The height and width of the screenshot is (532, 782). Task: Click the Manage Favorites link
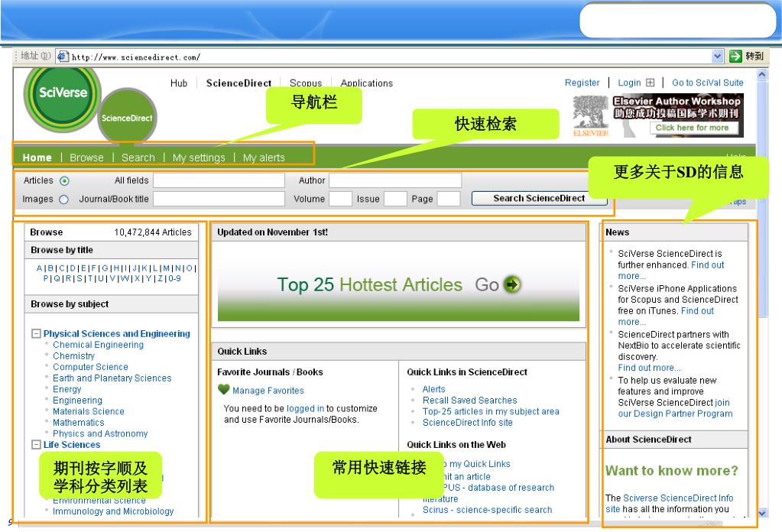268,391
